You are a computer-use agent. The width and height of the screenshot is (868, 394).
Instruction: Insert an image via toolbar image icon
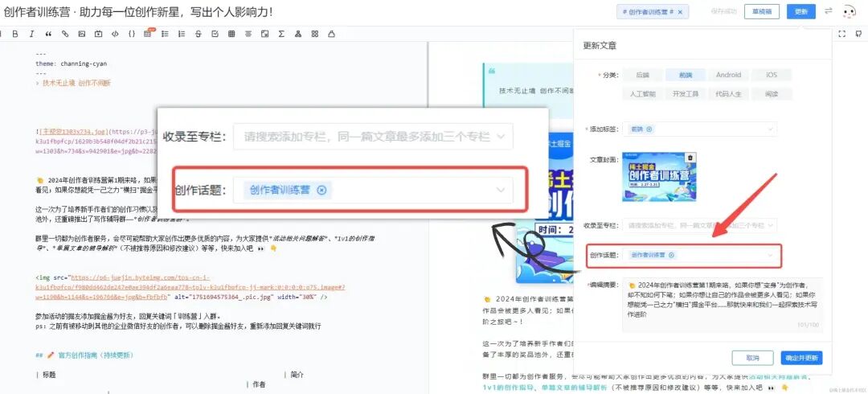[81, 35]
